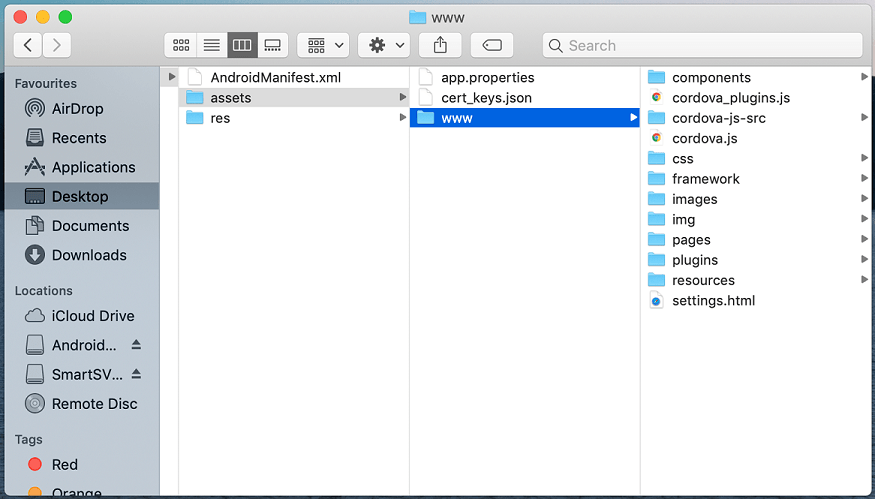Open the resources folder
Viewport: 875px width, 499px height.
[x=758, y=280]
